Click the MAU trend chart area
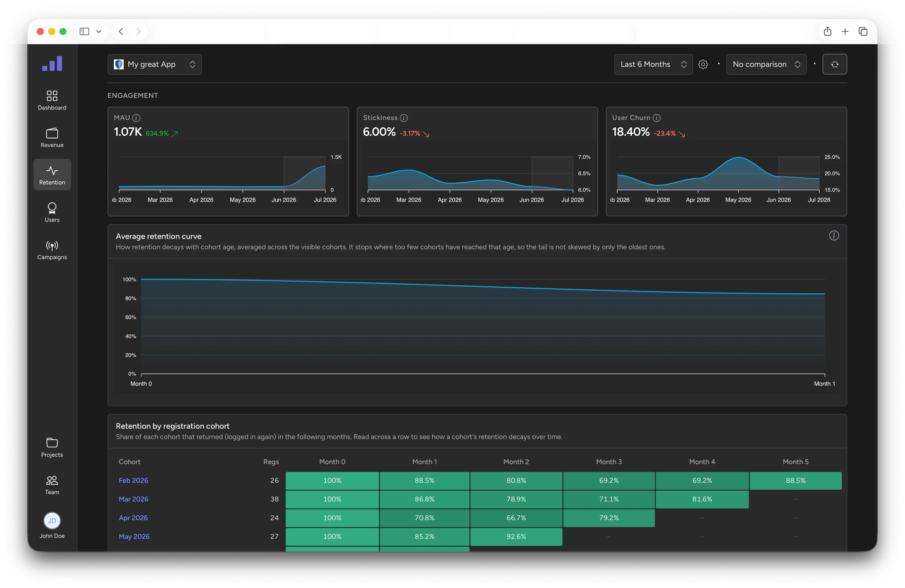 click(222, 174)
